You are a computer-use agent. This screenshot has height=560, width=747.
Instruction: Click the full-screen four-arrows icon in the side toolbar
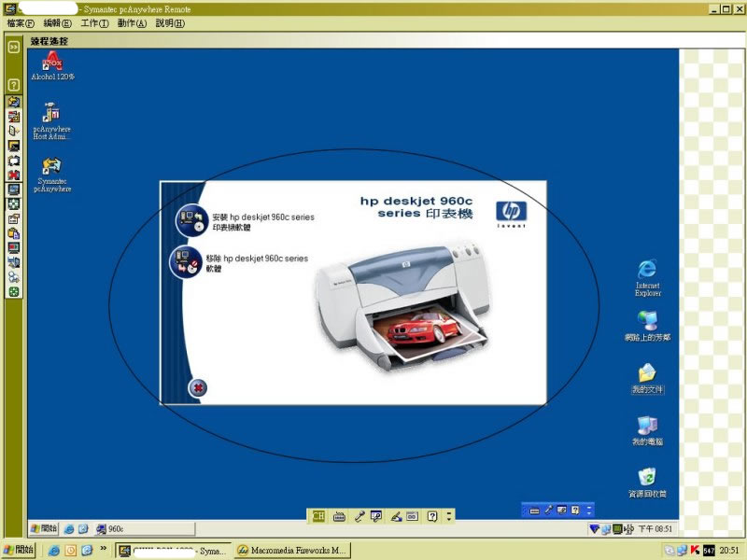tap(14, 203)
